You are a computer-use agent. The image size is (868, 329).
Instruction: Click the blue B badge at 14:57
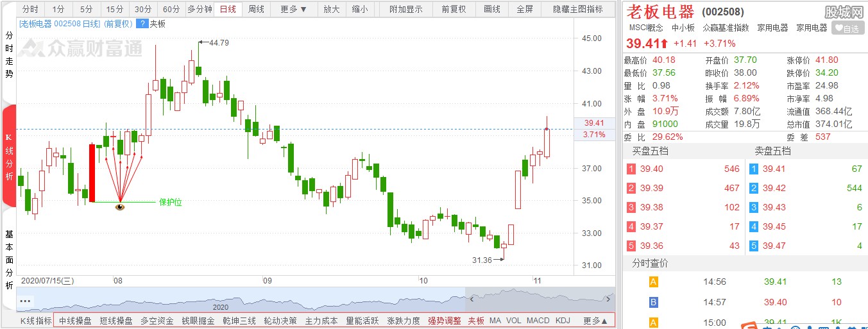pyautogui.click(x=654, y=302)
